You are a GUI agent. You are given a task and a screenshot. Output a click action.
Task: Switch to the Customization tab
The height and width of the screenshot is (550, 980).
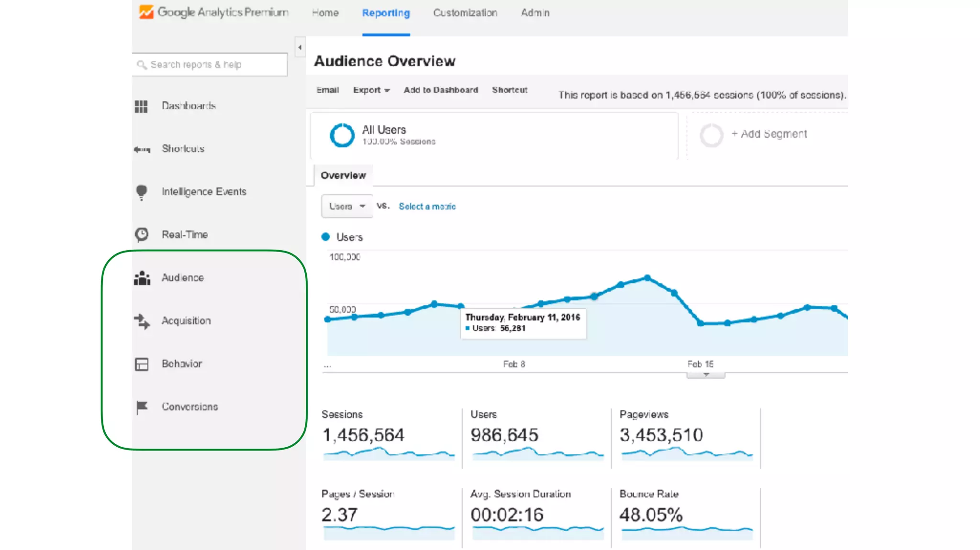(465, 13)
